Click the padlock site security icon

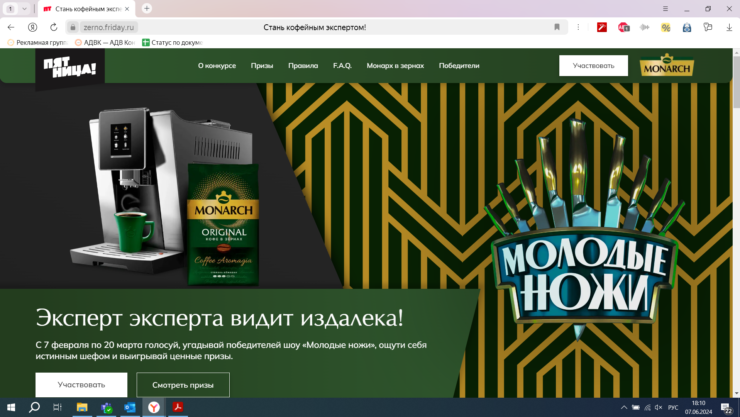[73, 27]
